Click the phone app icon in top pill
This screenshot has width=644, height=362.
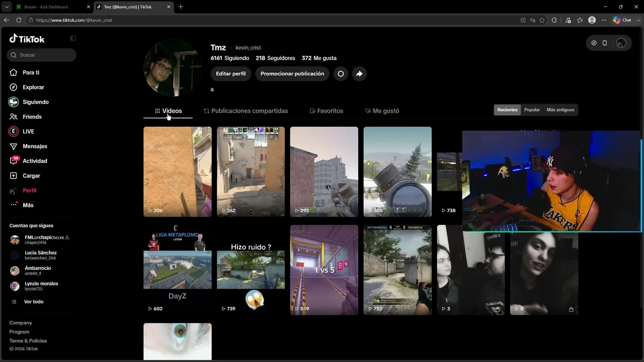(x=605, y=43)
